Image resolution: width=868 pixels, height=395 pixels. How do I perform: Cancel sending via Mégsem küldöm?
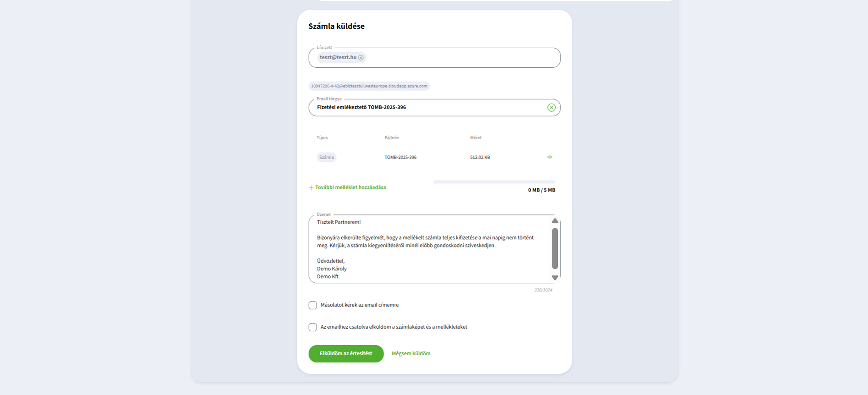411,354
